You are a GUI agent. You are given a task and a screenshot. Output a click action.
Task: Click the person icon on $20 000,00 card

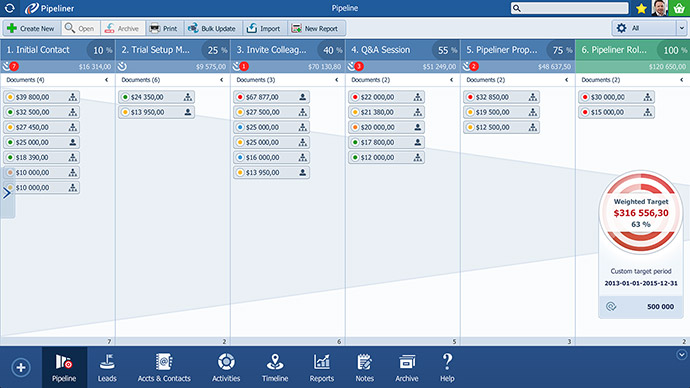click(x=418, y=127)
